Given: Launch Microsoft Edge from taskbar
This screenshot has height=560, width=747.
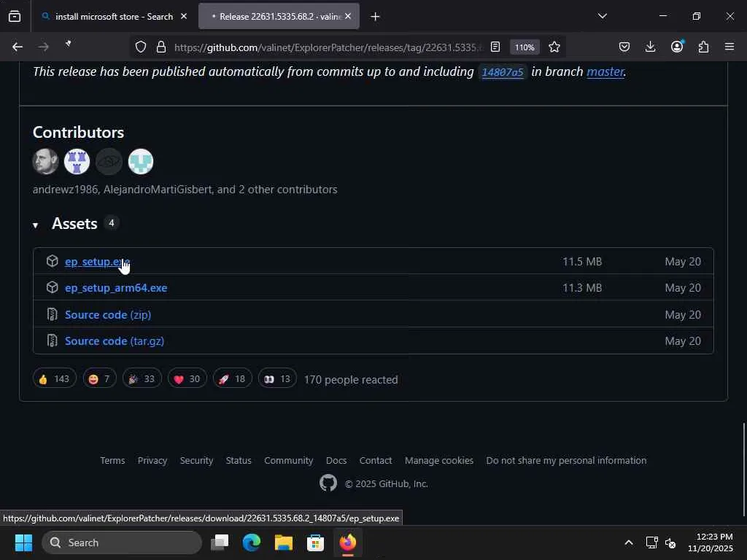Looking at the screenshot, I should (252, 542).
